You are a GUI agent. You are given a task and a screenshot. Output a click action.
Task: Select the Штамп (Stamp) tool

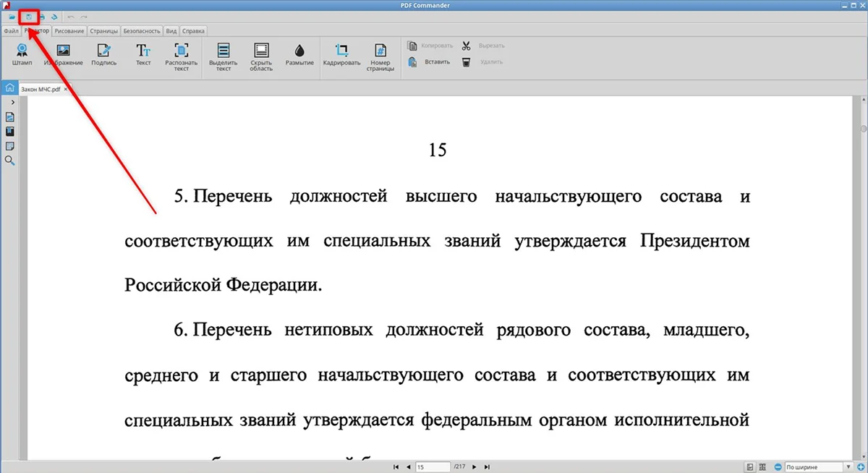22,54
